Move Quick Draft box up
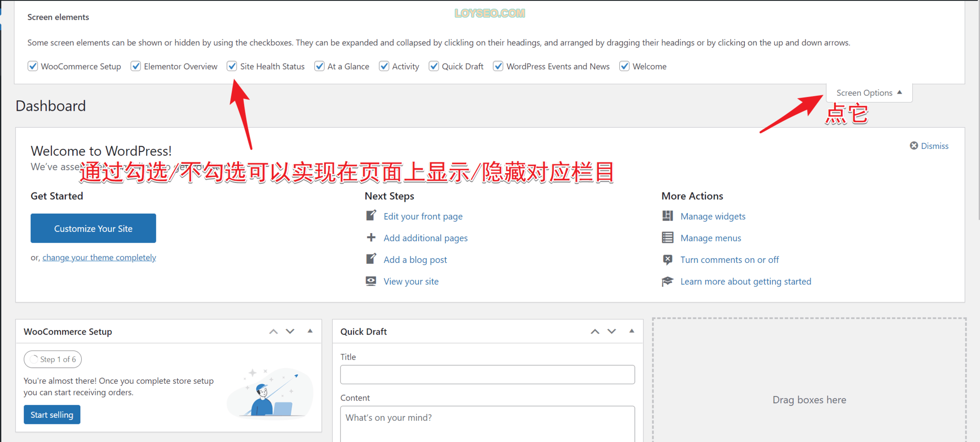The image size is (980, 442). pos(595,331)
